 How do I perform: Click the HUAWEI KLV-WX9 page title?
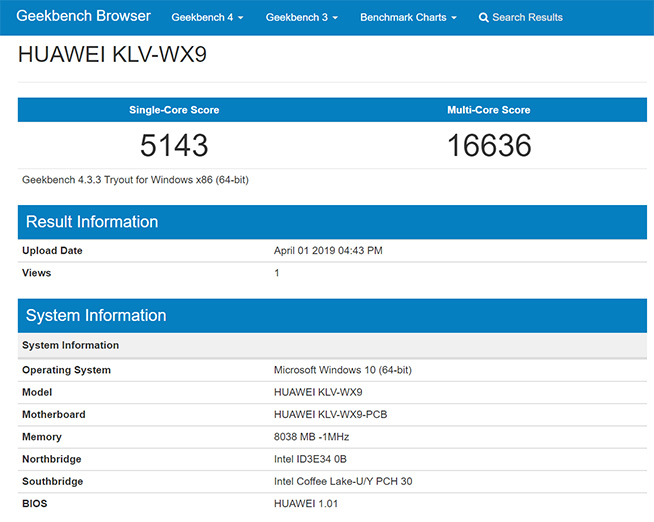pos(112,55)
